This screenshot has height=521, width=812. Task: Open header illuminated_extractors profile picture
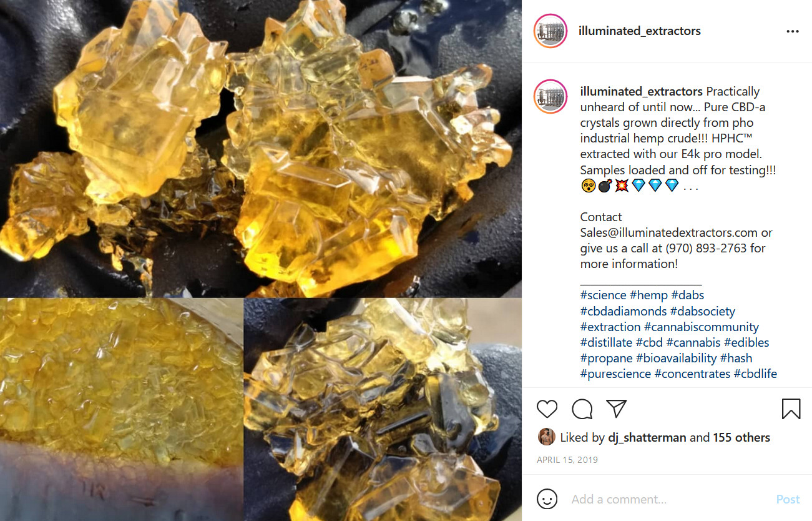[x=550, y=31]
